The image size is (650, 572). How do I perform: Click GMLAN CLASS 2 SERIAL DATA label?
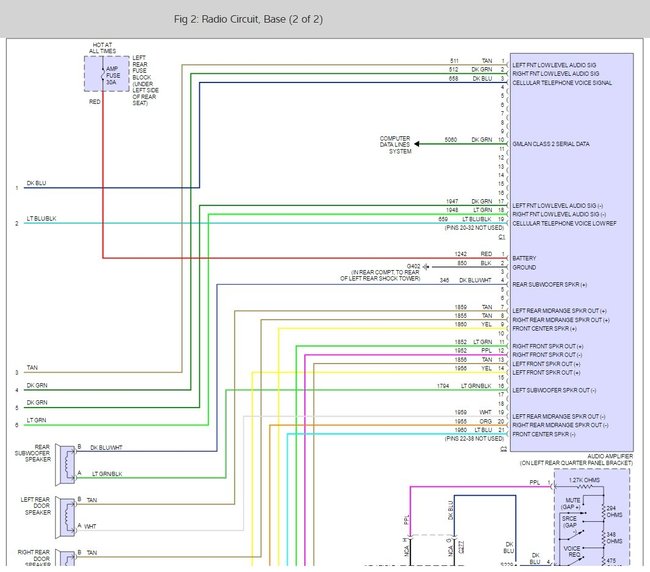click(x=551, y=144)
